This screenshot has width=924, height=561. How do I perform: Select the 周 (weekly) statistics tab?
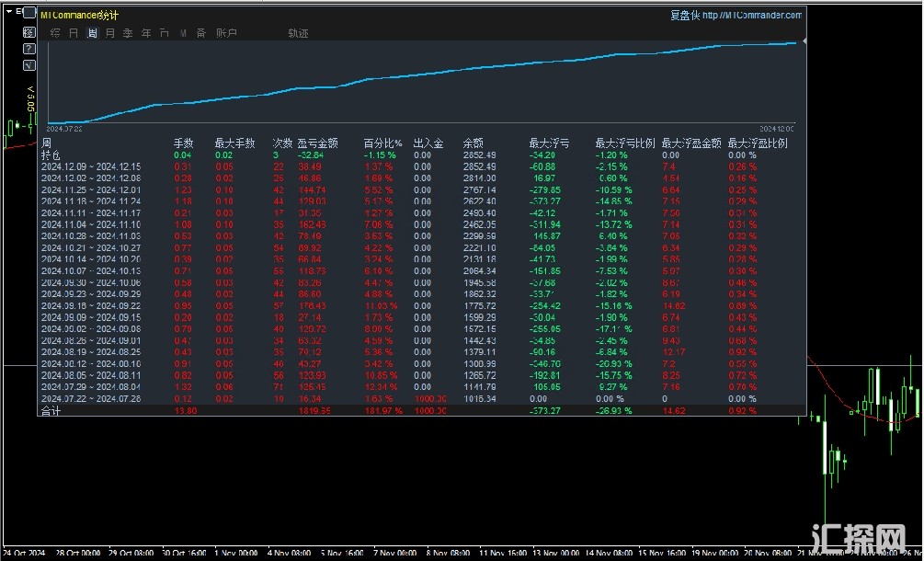point(92,33)
